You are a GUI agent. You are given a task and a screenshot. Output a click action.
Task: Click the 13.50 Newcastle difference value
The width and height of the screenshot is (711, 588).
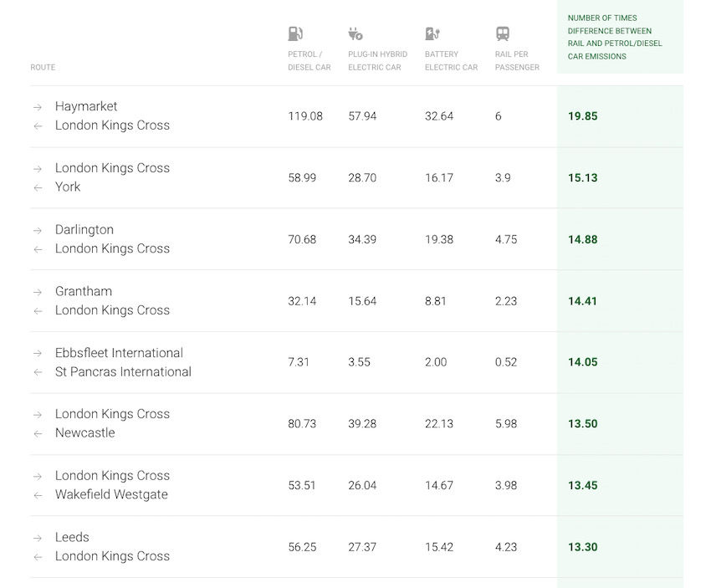(x=583, y=424)
